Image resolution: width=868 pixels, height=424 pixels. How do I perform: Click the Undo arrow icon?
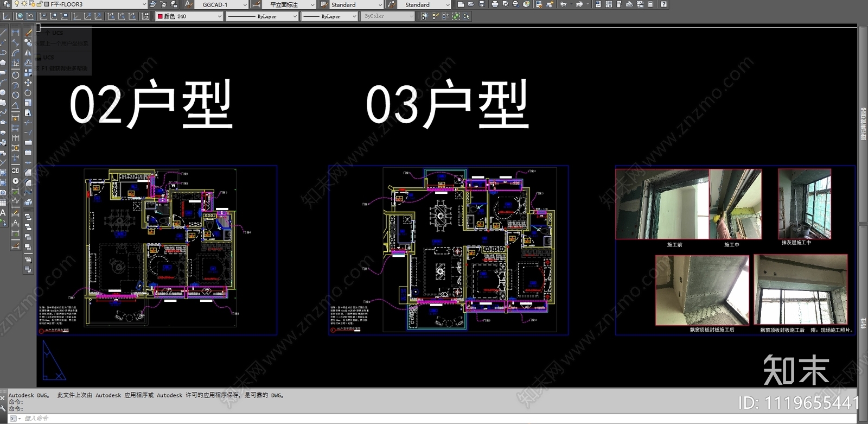click(x=563, y=4)
